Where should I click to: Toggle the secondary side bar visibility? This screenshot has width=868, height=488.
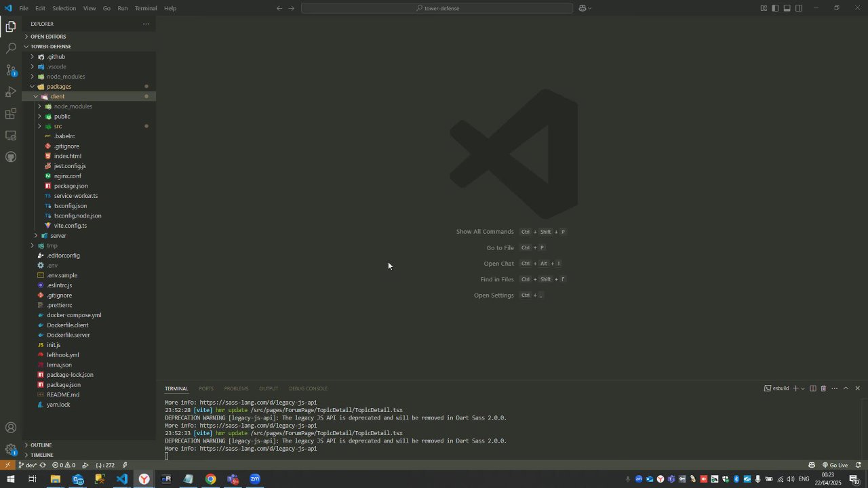pos(799,8)
